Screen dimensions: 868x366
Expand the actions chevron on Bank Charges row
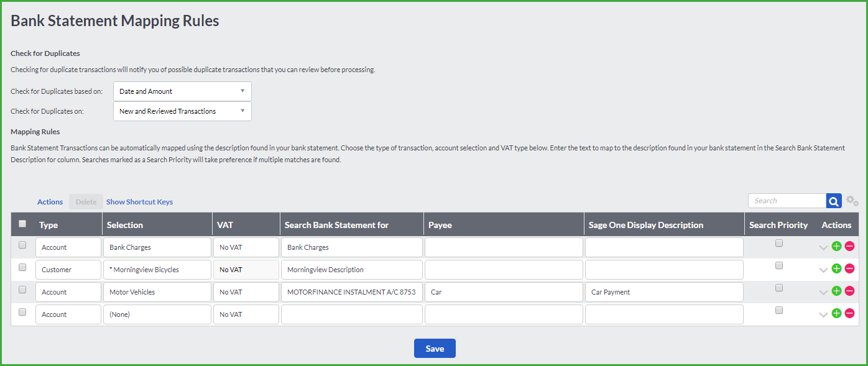[x=824, y=247]
